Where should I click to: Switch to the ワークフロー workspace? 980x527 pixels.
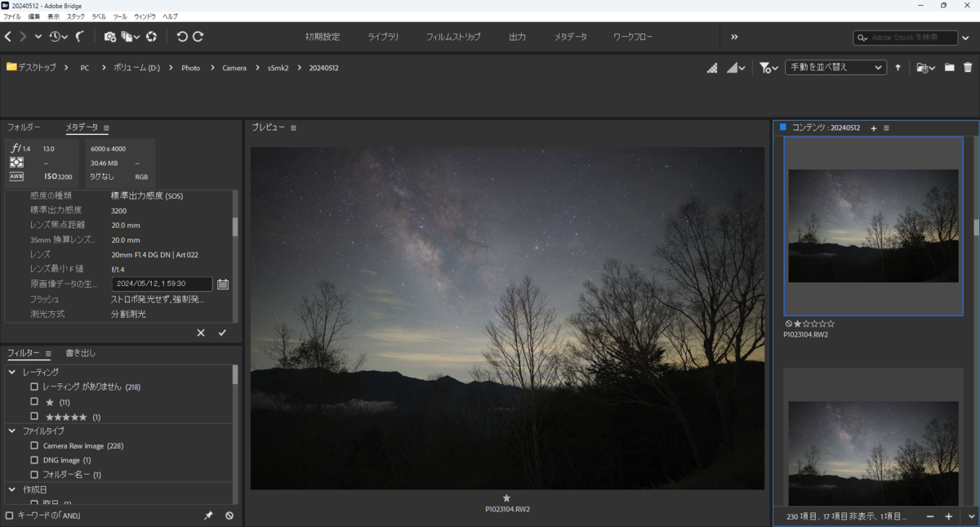[635, 37]
